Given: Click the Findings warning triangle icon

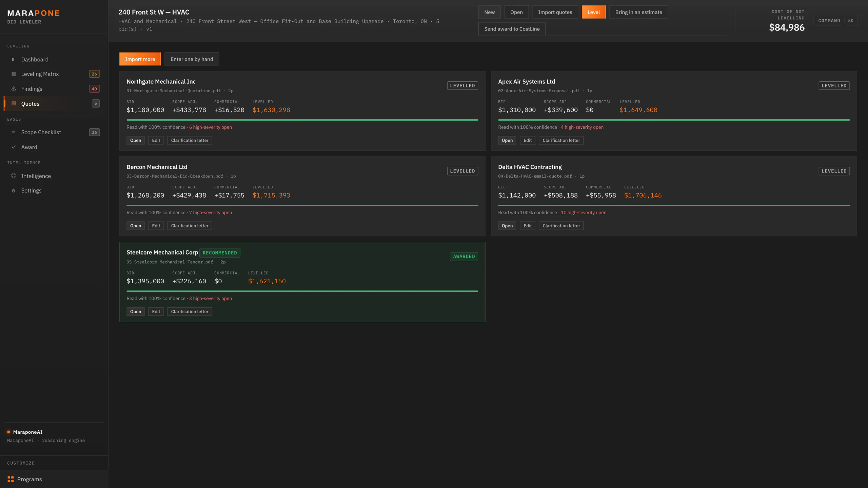Looking at the screenshot, I should coord(14,89).
